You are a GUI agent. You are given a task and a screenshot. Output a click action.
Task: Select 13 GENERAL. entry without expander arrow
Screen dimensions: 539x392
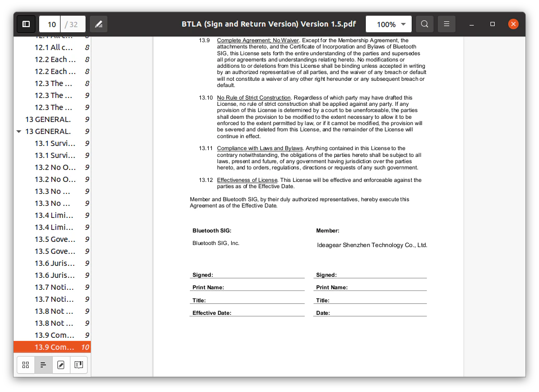[52, 119]
